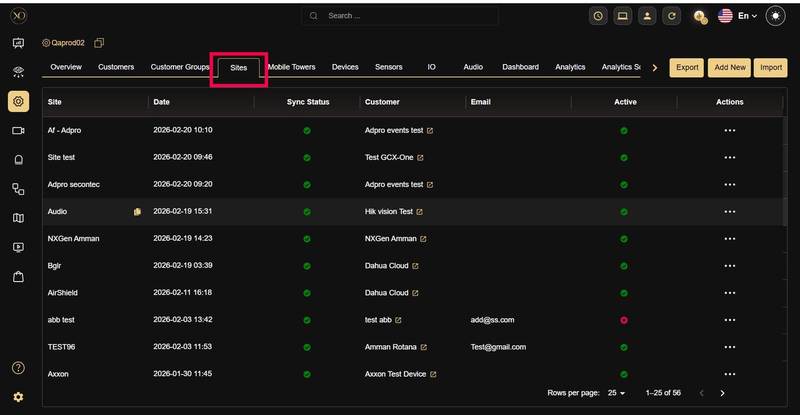The image size is (800, 415).
Task: Open the coins credits icon in top bar
Action: pos(700,17)
